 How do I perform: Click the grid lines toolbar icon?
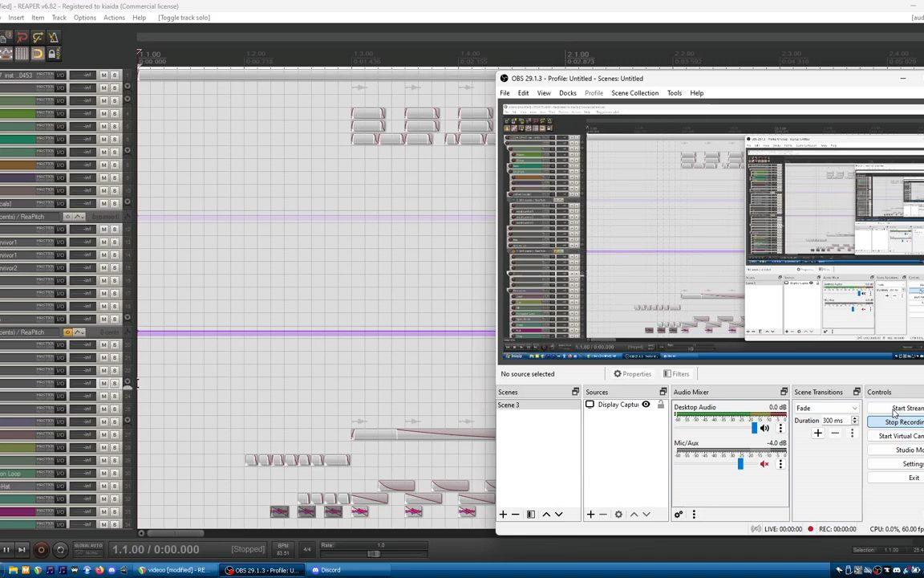22,54
